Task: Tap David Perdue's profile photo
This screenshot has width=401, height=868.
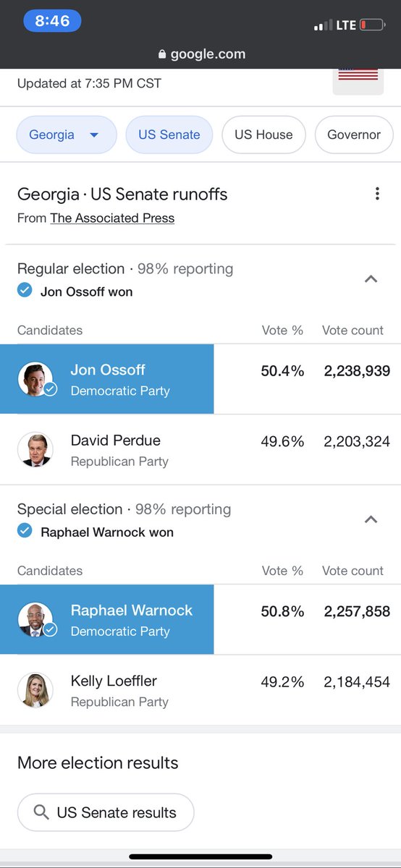Action: (35, 450)
